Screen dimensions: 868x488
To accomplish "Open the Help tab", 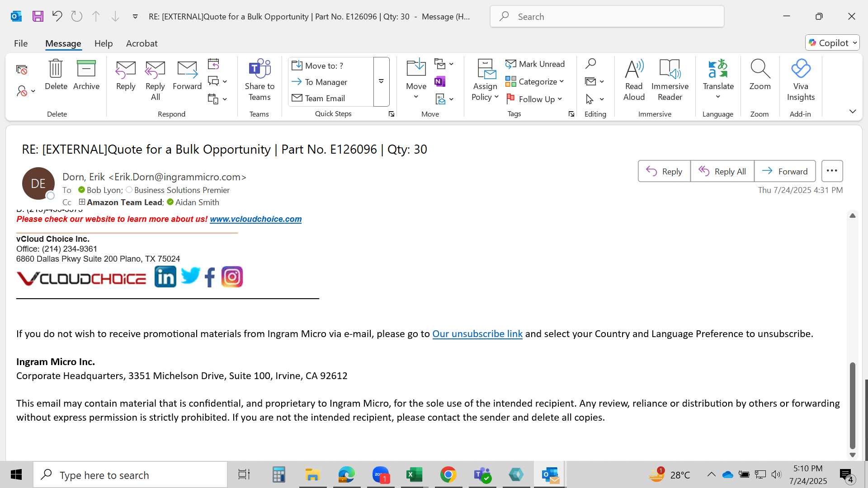I will [104, 43].
